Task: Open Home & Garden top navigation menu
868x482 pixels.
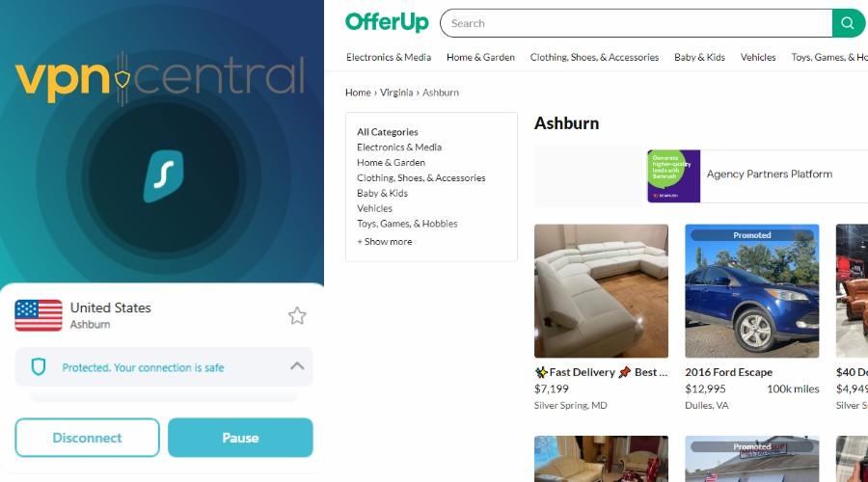Action: (480, 57)
